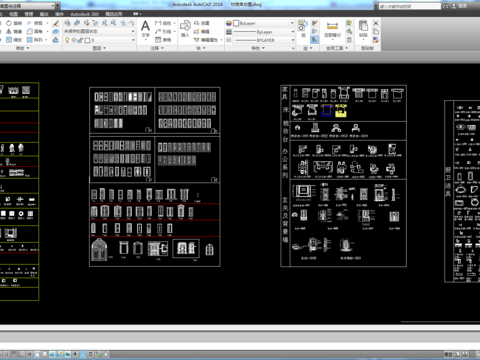Click the keyword search input field
The height and width of the screenshot is (360, 480).
click(x=409, y=6)
